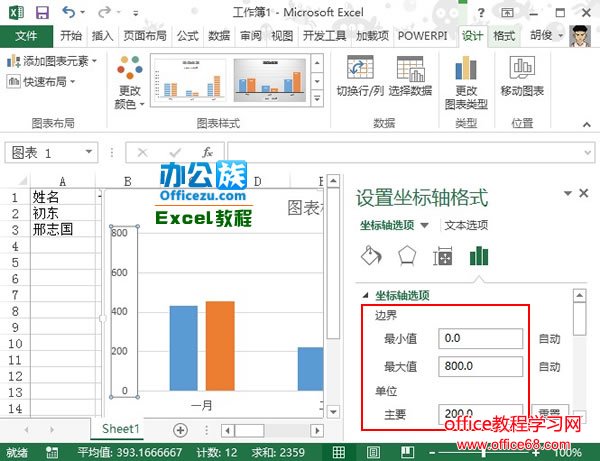Open Format Axis pane options arrow
Screen dimensions: 600x461
click(568, 193)
